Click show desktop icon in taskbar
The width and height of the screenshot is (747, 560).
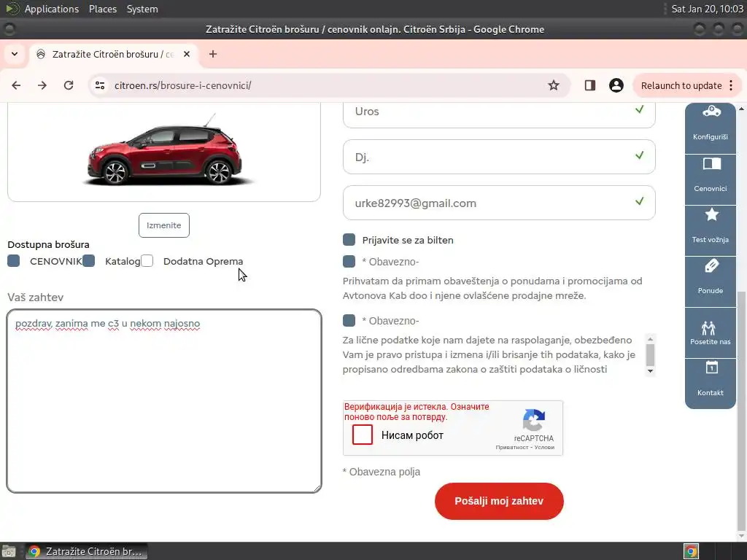(8, 551)
